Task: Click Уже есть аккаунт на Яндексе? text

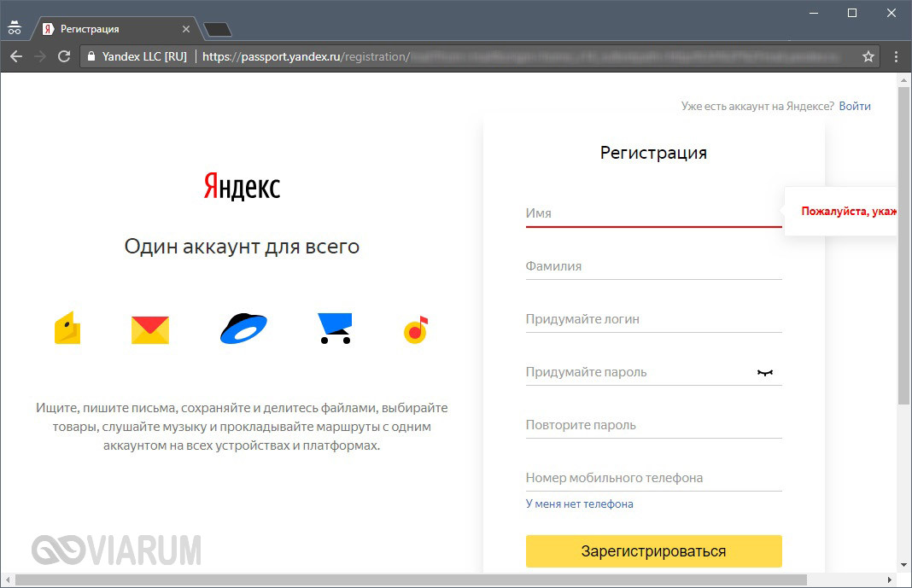Action: pos(757,107)
